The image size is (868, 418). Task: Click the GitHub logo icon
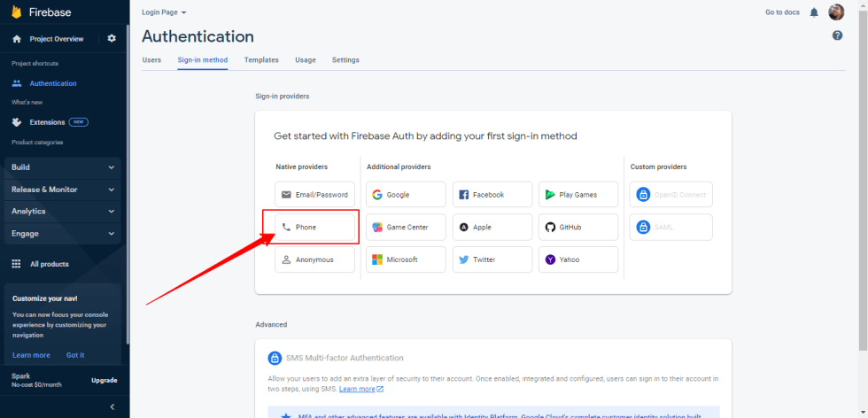550,227
